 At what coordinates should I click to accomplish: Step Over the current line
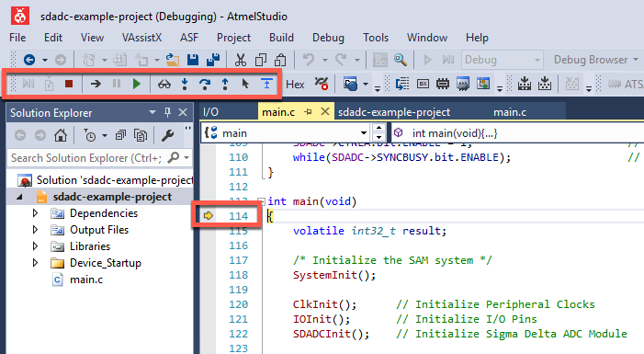tap(205, 84)
